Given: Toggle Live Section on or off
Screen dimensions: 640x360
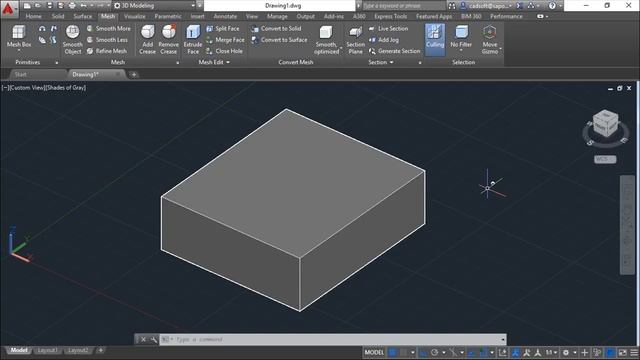Looking at the screenshot, I should pos(388,29).
